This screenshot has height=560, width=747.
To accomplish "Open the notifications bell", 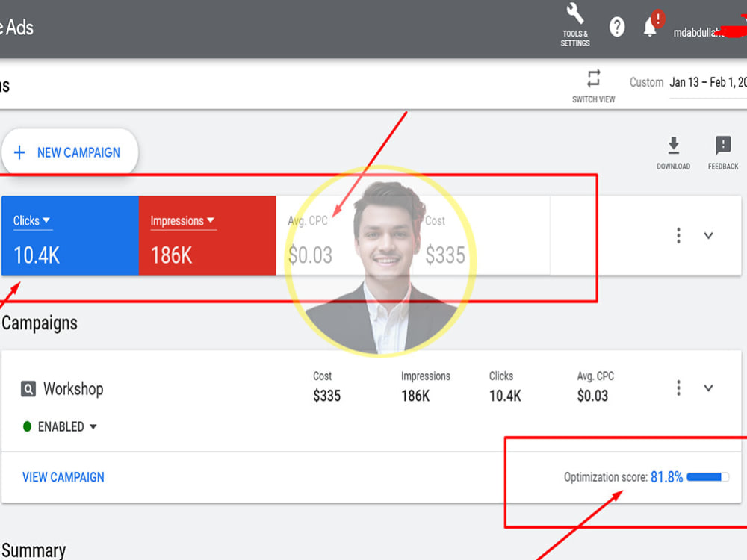I will tap(651, 27).
